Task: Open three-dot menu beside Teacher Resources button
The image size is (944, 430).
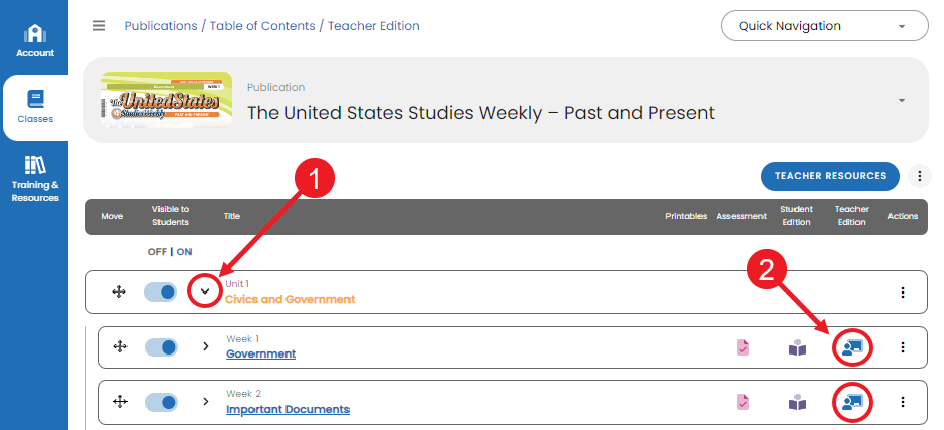Action: click(x=919, y=176)
